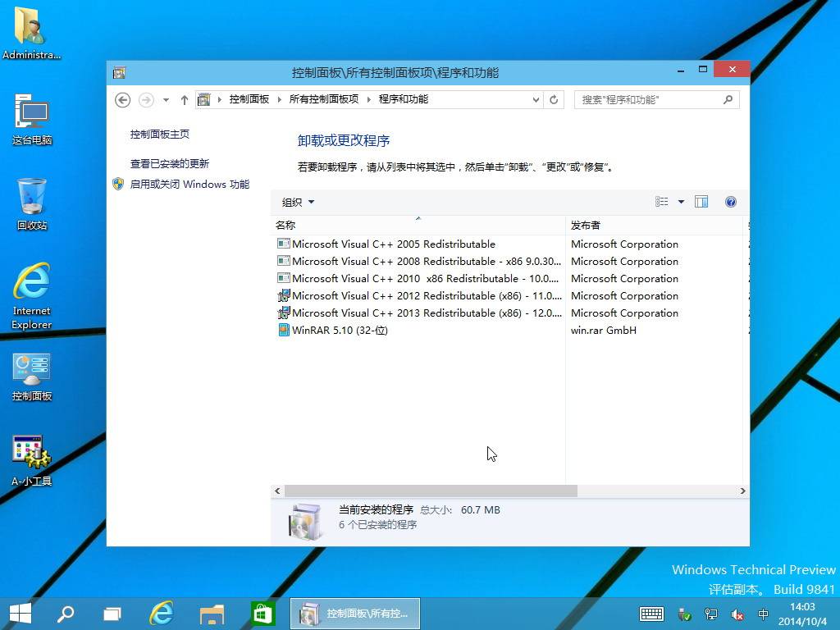Click the 控制面板 taskbar window button
This screenshot has height=630, width=840.
355,614
